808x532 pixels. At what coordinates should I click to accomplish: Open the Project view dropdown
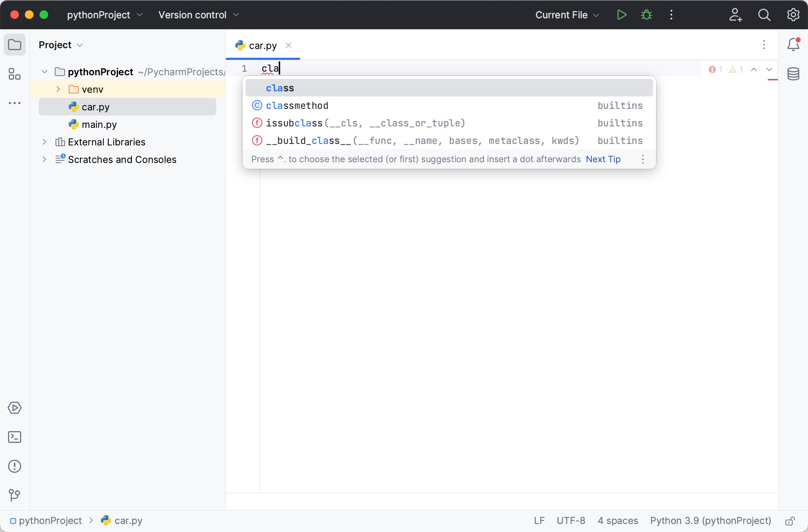tap(61, 45)
